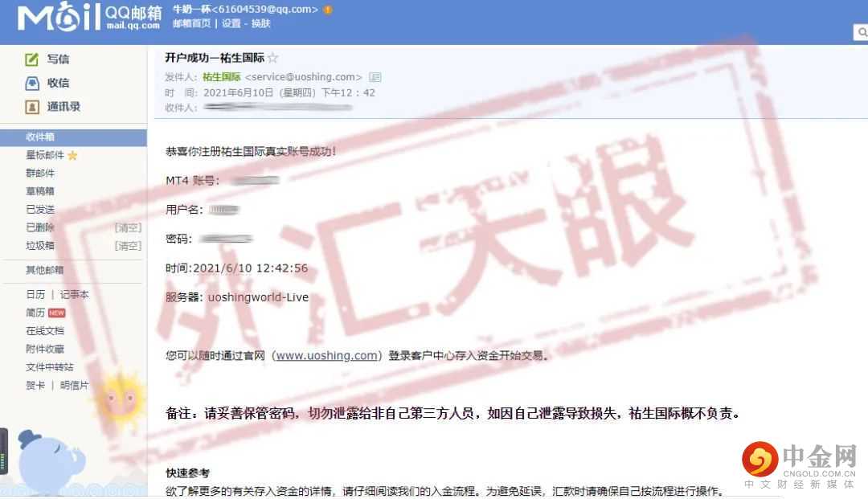Star the 开户成功—祐生国际 email

(x=273, y=58)
